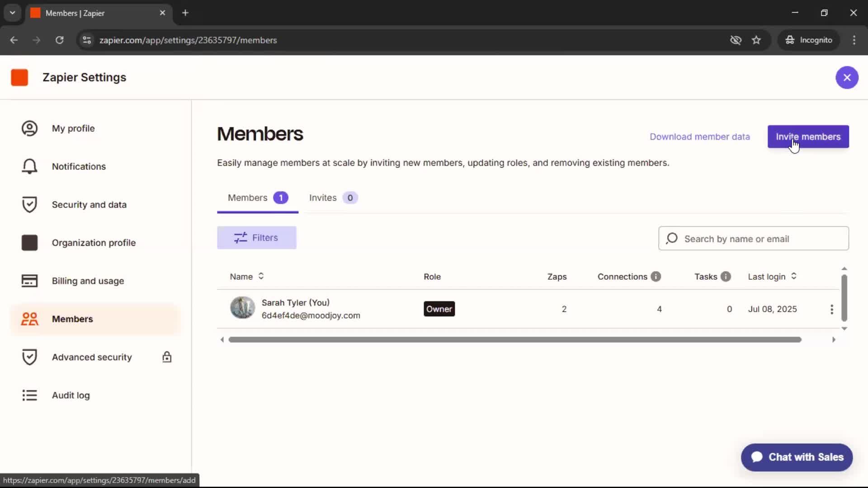The width and height of the screenshot is (868, 488).
Task: Click the Audit log list icon
Action: coord(29,395)
